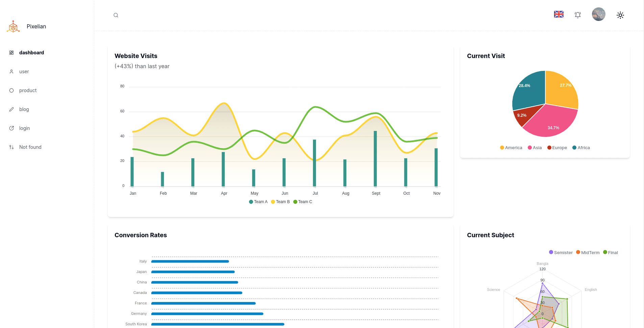Click the Feb Team A bar
Screen dimensions: 644x328
(x=163, y=179)
